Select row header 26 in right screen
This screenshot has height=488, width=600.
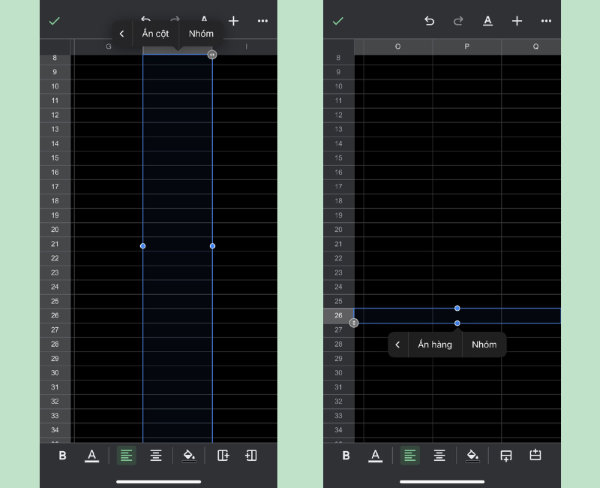click(x=339, y=315)
